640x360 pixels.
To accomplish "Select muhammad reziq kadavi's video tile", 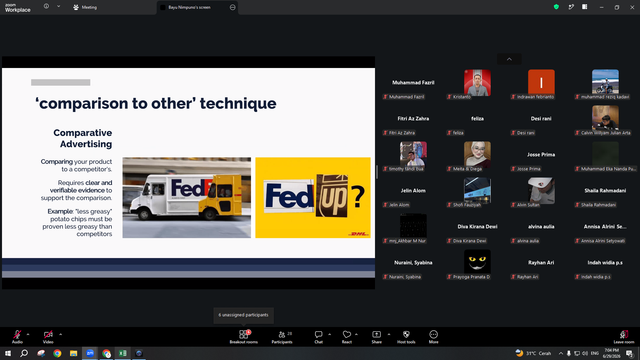I will coord(605,84).
